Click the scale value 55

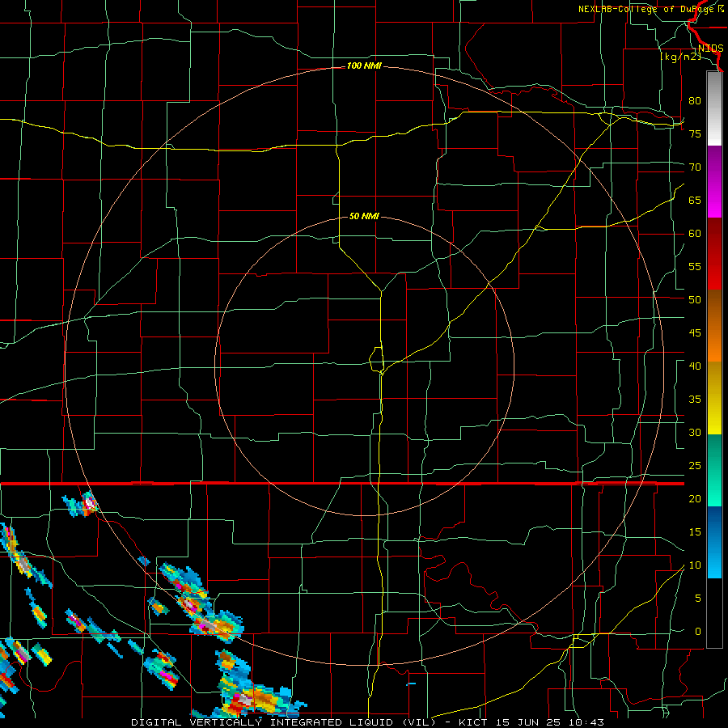695,266
